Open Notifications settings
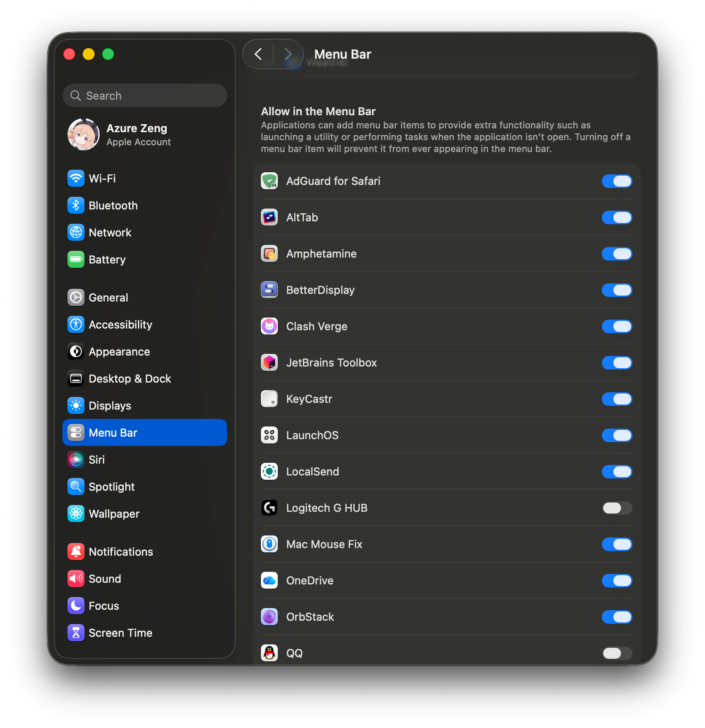This screenshot has height=728, width=705. (145, 552)
